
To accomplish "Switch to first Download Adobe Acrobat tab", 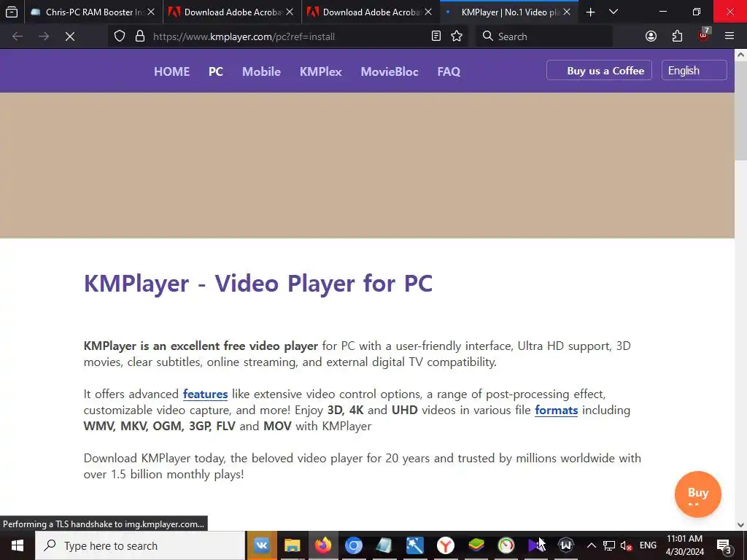I will click(x=232, y=12).
